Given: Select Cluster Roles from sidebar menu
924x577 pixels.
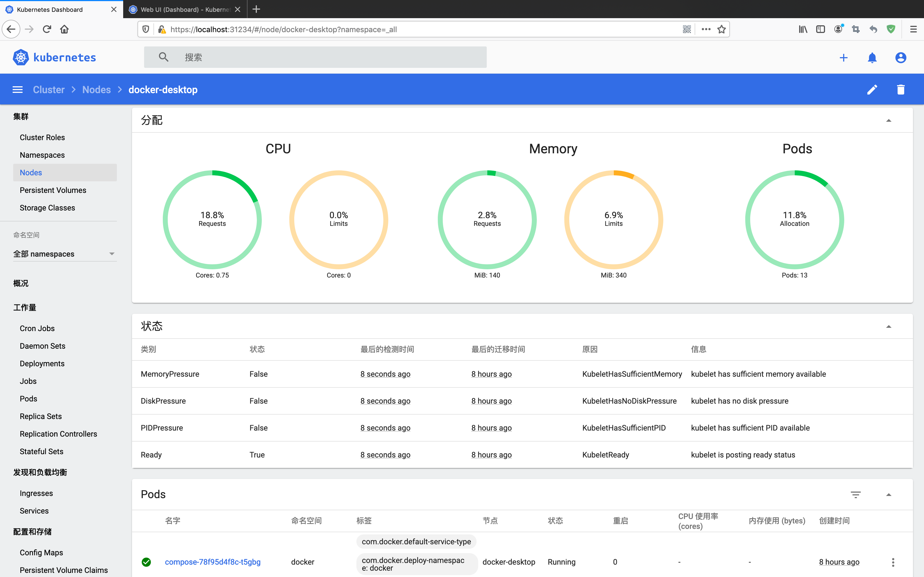Looking at the screenshot, I should [x=42, y=137].
